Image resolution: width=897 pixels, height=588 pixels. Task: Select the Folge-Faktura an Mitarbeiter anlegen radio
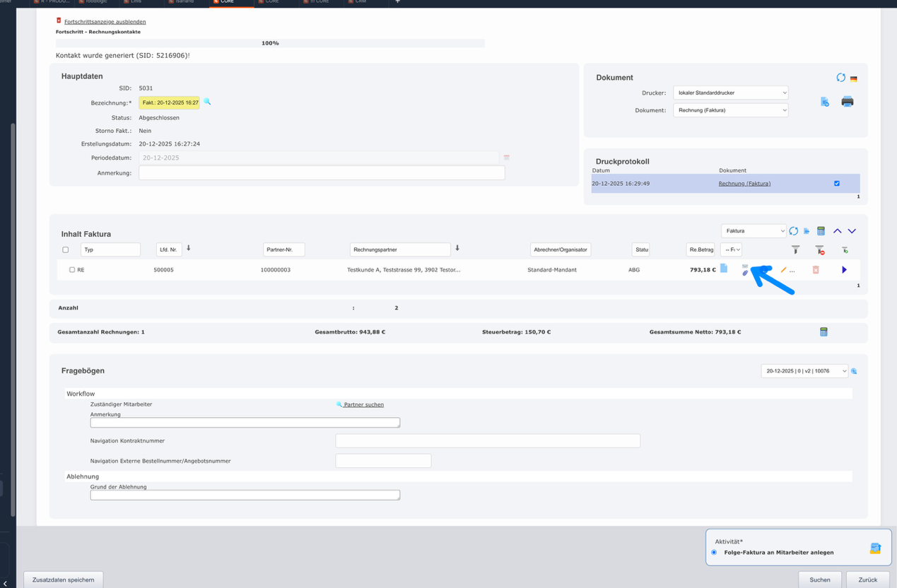(x=714, y=552)
